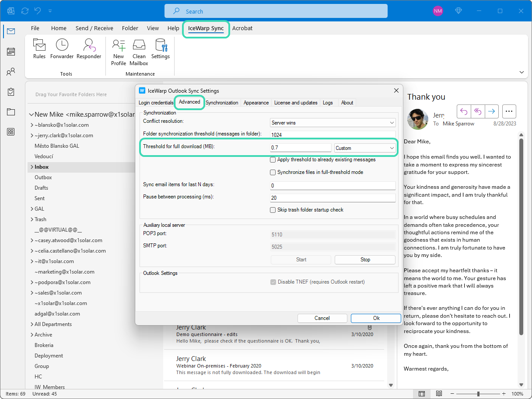532x399 pixels.
Task: Open the Rules tool in ribbon
Action: (x=39, y=49)
